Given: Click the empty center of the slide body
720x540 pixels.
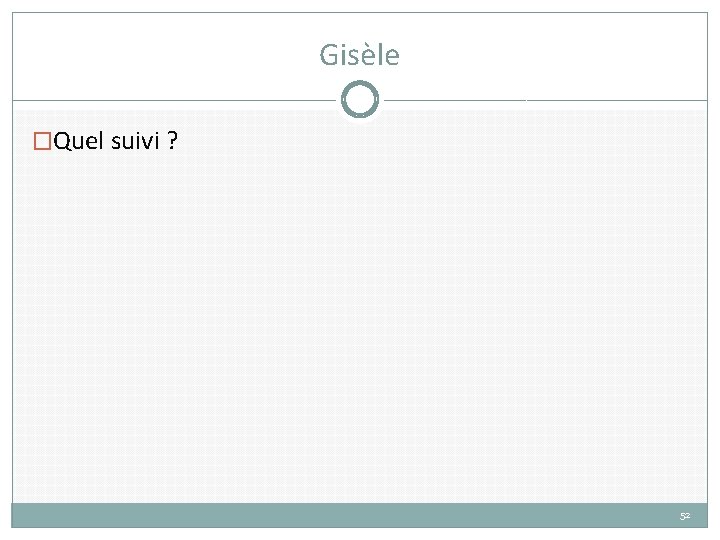Looking at the screenshot, I should [360, 320].
